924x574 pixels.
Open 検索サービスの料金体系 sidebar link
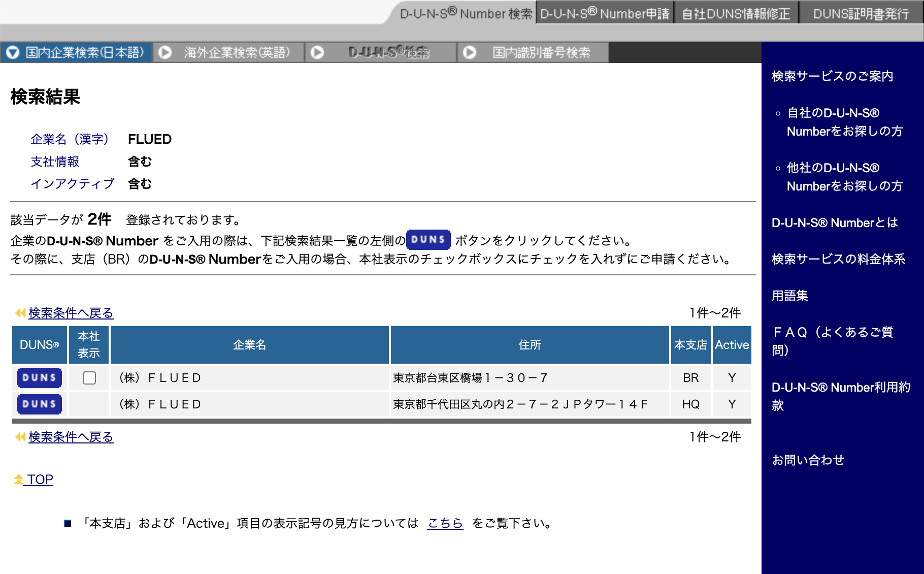[838, 259]
